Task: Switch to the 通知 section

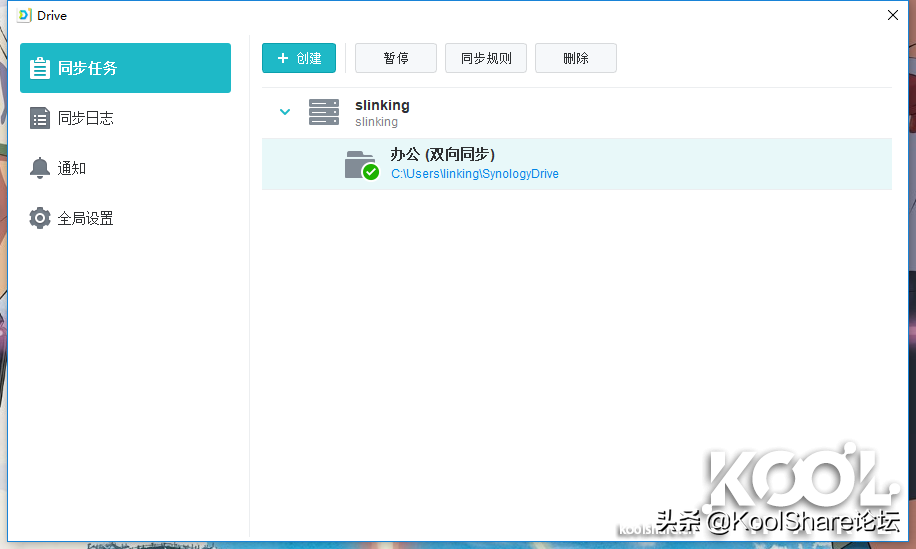Action: [x=72, y=168]
